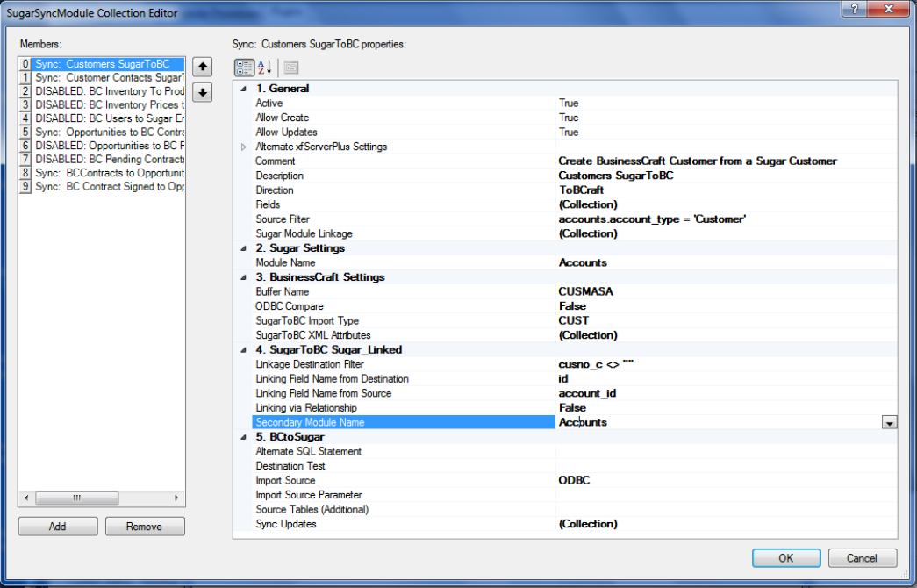This screenshot has height=588, width=917.
Task: Collapse the 3. BusinessCraft Settings category
Action: pyautogui.click(x=243, y=278)
